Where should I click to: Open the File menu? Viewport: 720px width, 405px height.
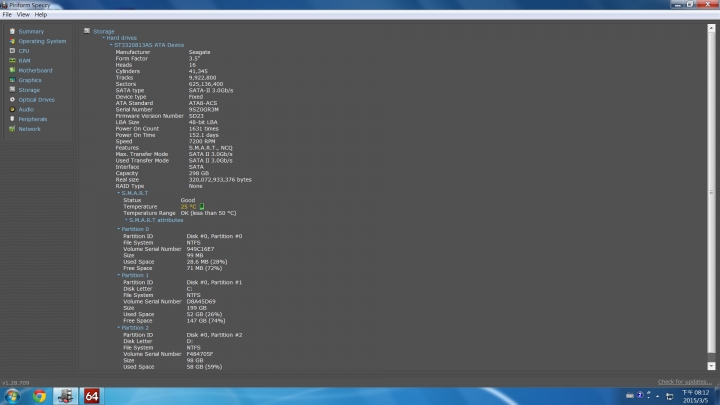(7, 15)
